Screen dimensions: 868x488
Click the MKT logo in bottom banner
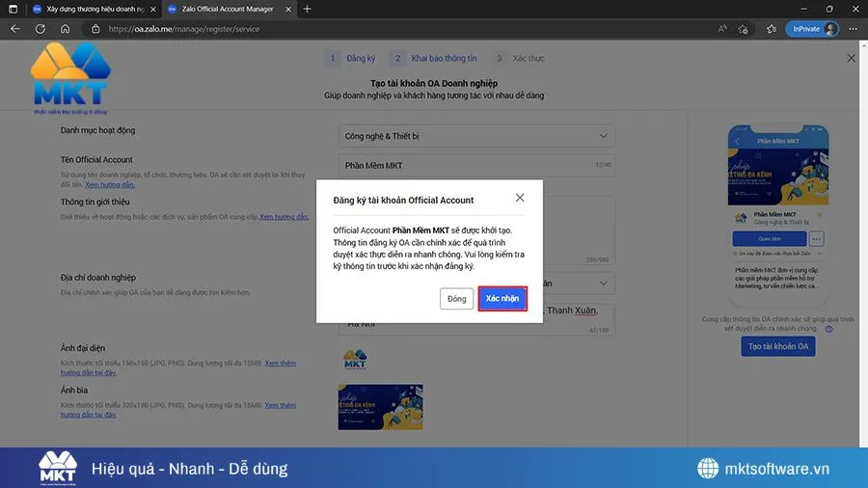click(x=58, y=468)
